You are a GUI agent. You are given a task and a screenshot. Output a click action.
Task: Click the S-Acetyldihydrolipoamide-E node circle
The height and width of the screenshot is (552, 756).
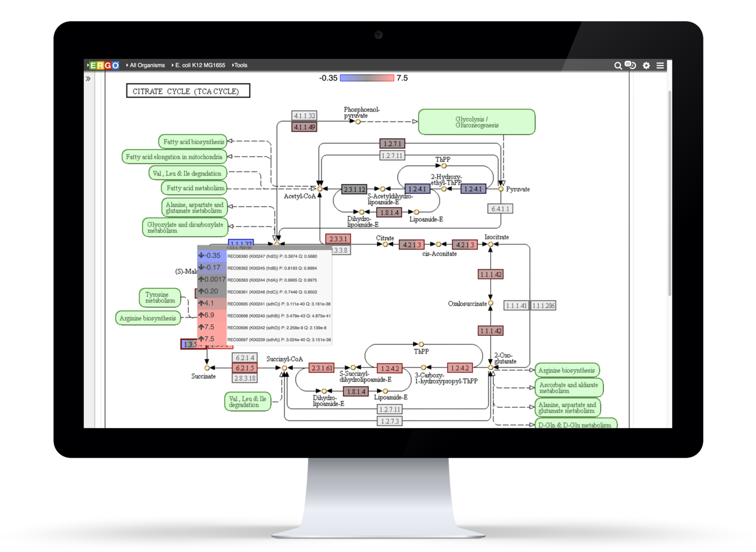click(383, 189)
